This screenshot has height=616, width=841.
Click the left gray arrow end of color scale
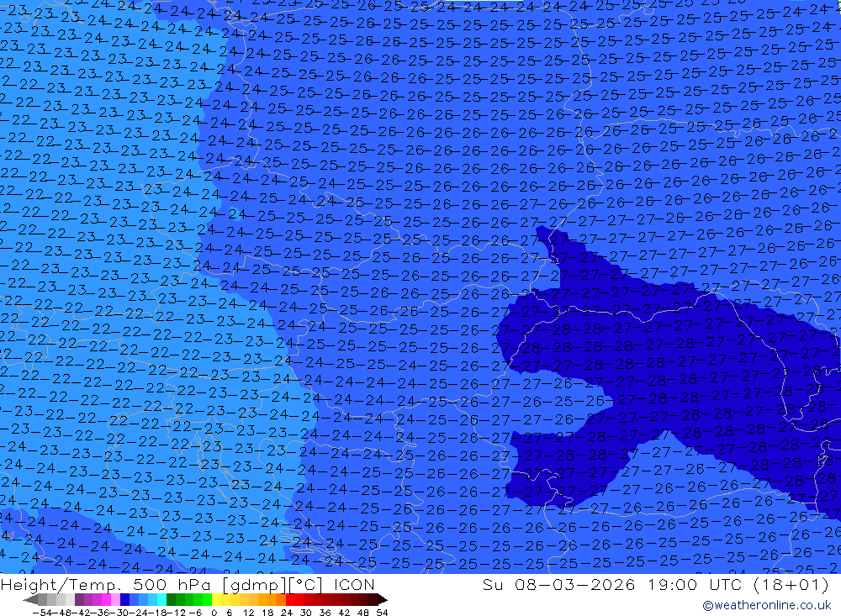click(30, 599)
